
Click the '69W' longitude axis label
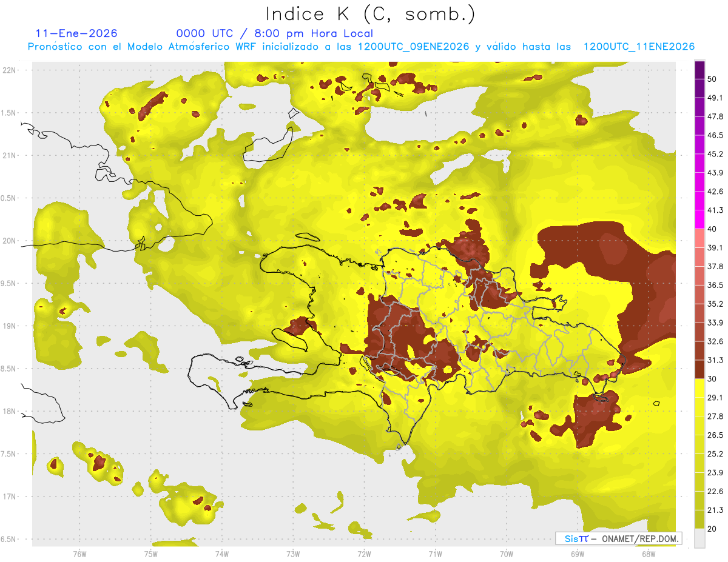point(577,554)
